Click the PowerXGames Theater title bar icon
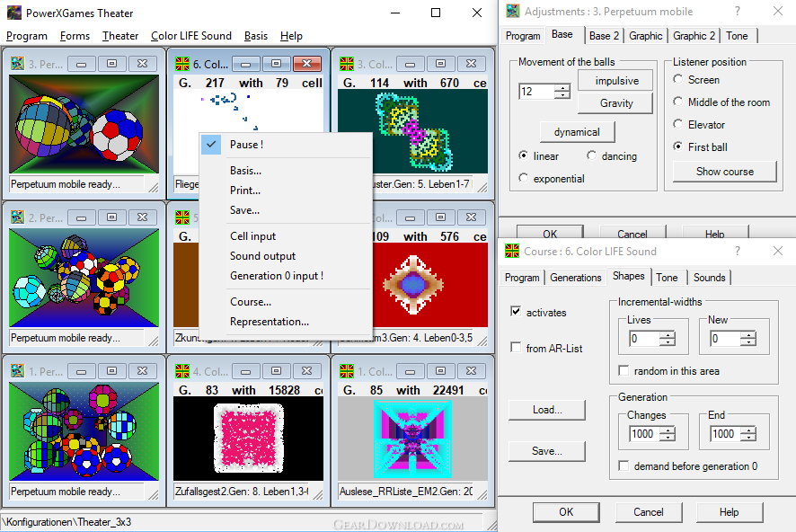The image size is (796, 532). click(14, 13)
